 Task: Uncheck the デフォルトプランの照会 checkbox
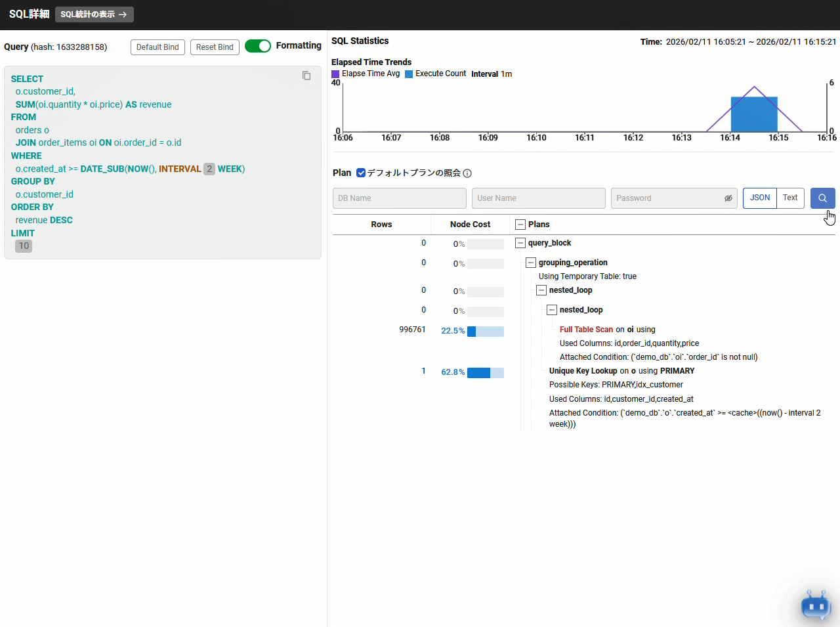361,173
